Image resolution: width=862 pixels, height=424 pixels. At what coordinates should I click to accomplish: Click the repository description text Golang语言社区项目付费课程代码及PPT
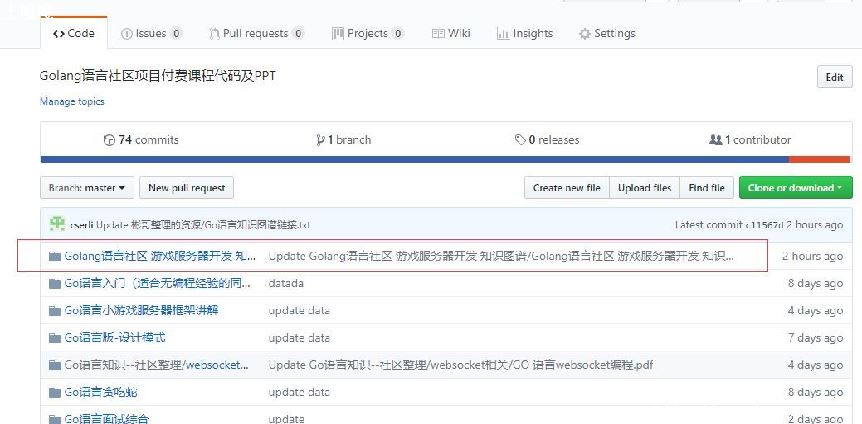158,76
